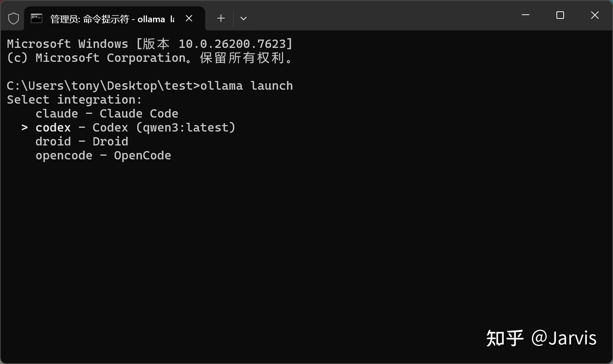
Task: Click the maximize window icon
Action: [x=560, y=15]
